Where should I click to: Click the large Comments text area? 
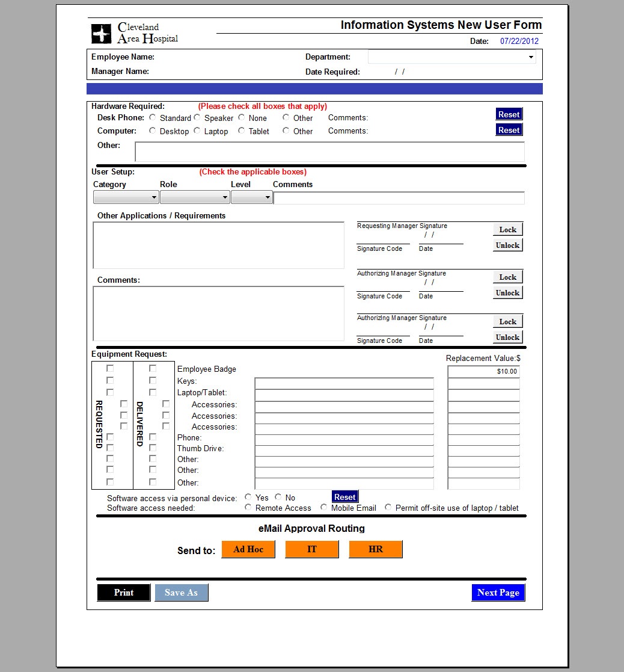[218, 313]
